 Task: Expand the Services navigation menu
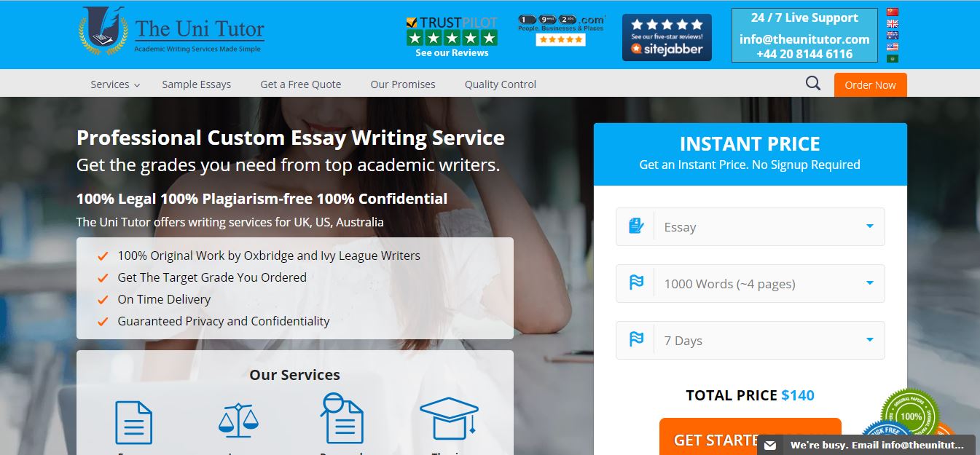pyautogui.click(x=114, y=84)
